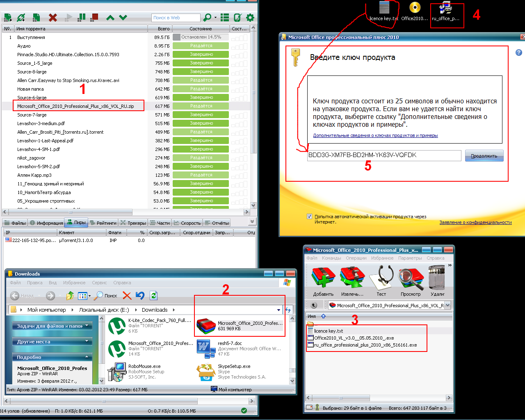Click Create New Torrent icon in uTorrent
This screenshot has height=420, width=525.
(x=37, y=18)
